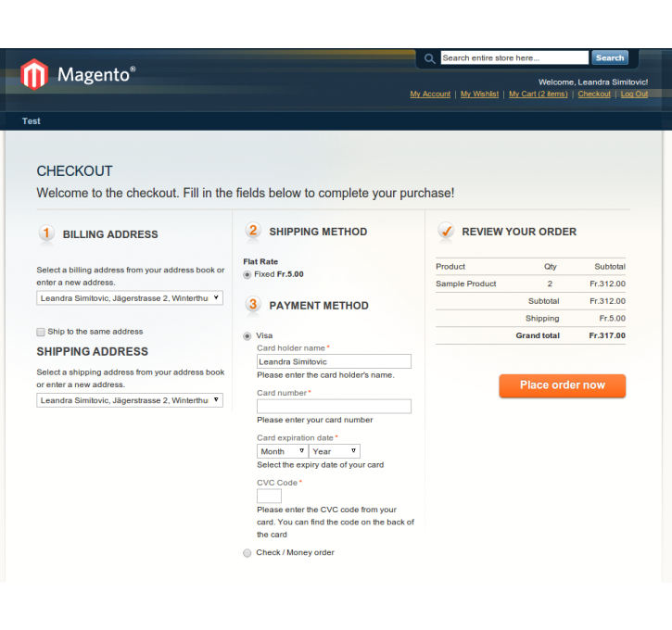The image size is (672, 630).
Task: Open My Wishlist link
Action: coord(479,94)
